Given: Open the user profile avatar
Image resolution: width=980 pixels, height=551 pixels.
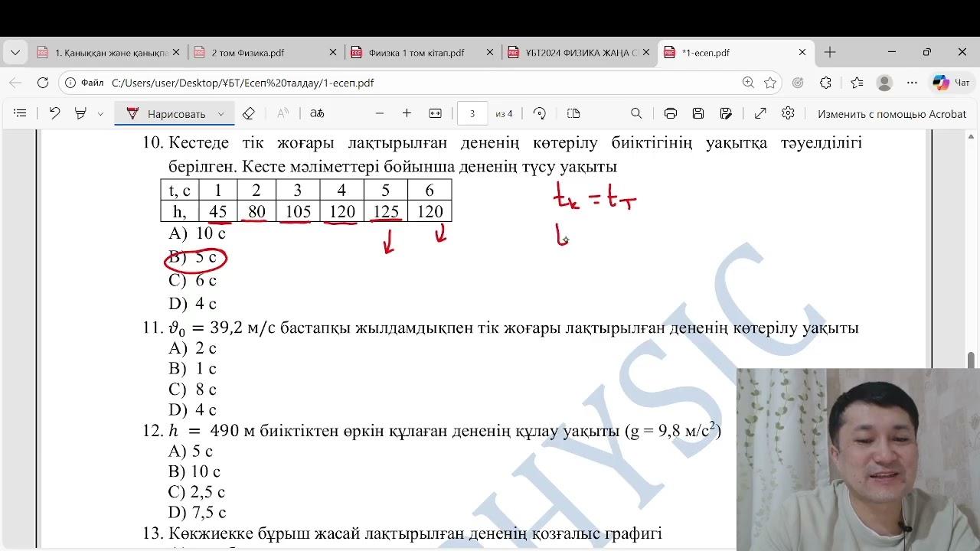Looking at the screenshot, I should (884, 83).
